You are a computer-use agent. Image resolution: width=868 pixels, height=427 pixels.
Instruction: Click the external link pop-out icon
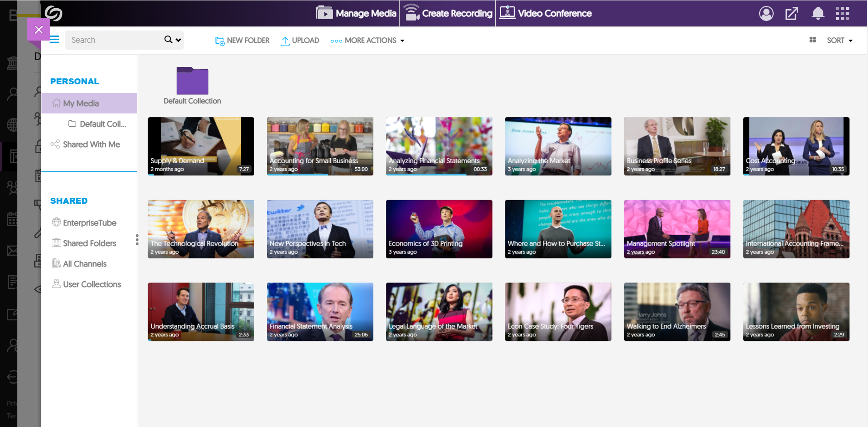792,14
